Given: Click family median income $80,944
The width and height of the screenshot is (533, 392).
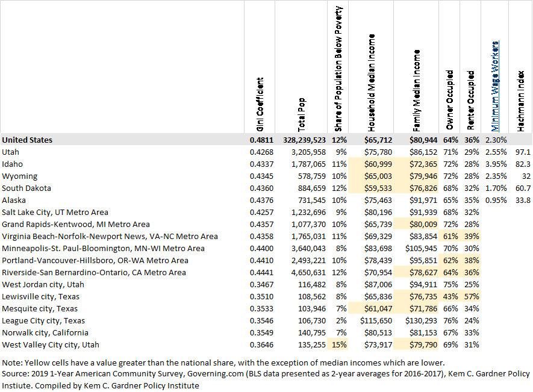Looking at the screenshot, I should (423, 140).
